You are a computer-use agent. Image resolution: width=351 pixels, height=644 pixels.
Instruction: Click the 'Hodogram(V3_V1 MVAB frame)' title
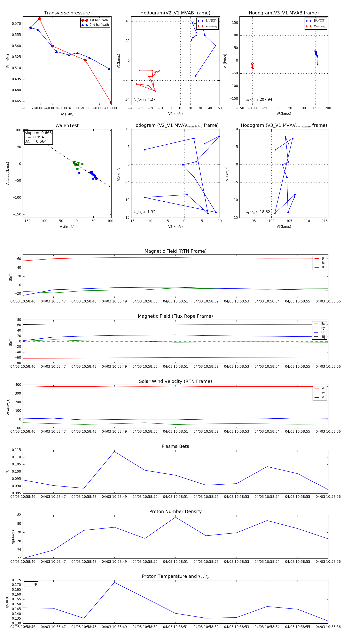coord(284,13)
